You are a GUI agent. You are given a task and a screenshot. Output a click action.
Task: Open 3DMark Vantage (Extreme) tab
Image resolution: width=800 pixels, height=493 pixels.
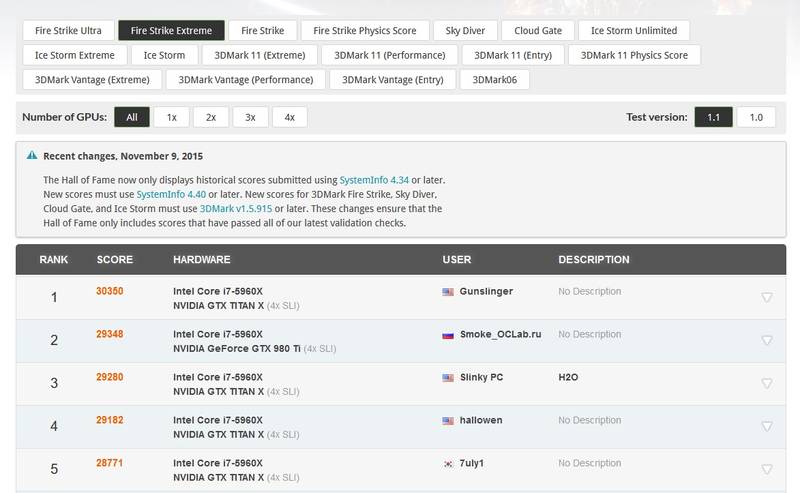click(92, 80)
